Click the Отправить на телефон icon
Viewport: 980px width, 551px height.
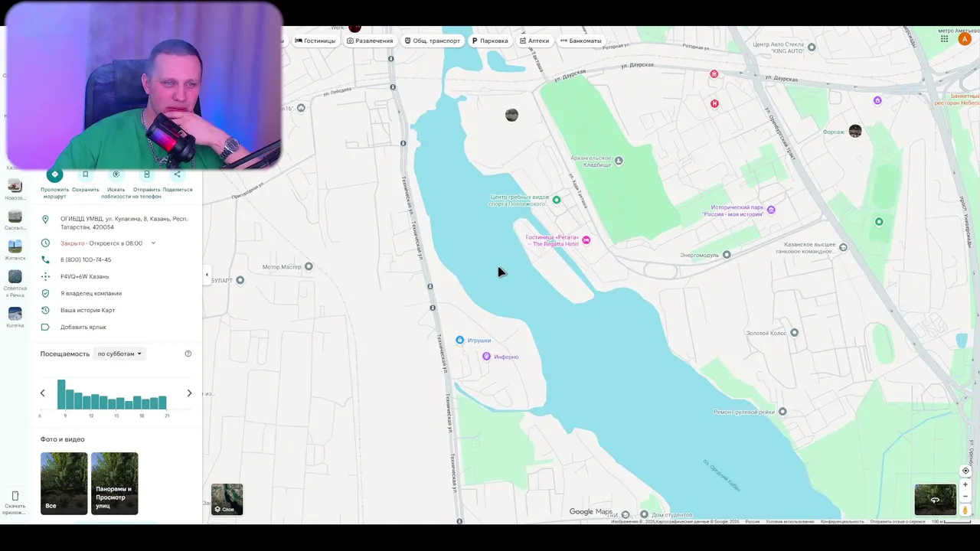coord(146,174)
